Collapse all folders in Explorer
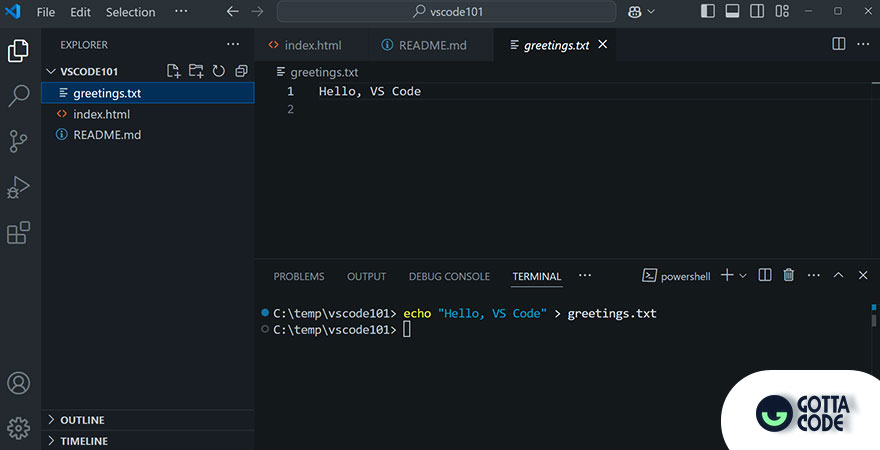 [241, 71]
